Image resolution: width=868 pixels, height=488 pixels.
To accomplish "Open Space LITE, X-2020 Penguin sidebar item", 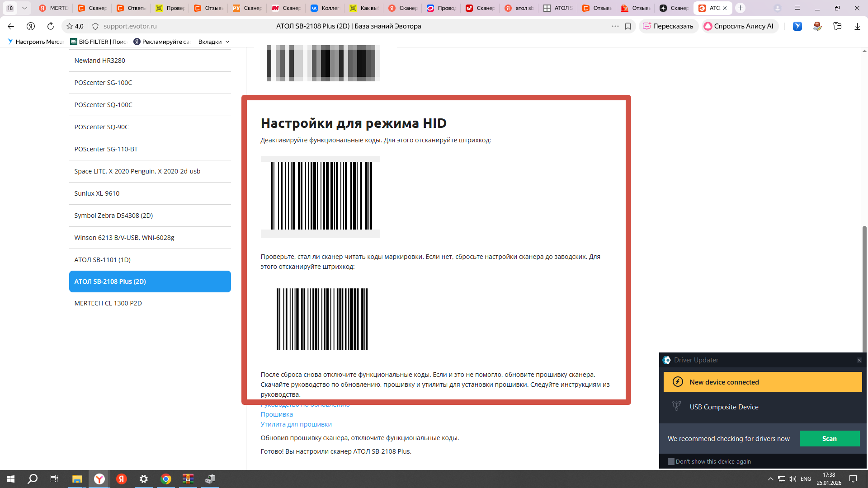I will (150, 171).
